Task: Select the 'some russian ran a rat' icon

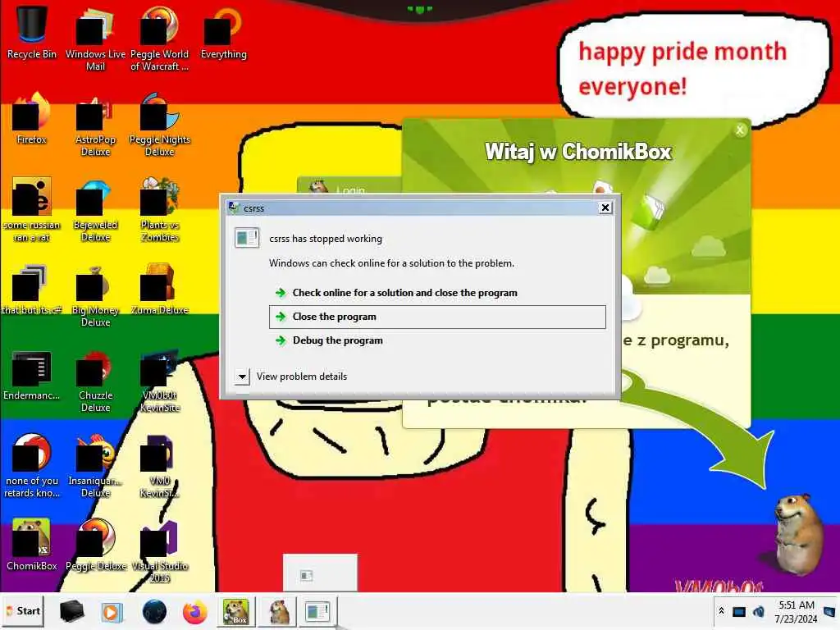Action: tap(32, 209)
